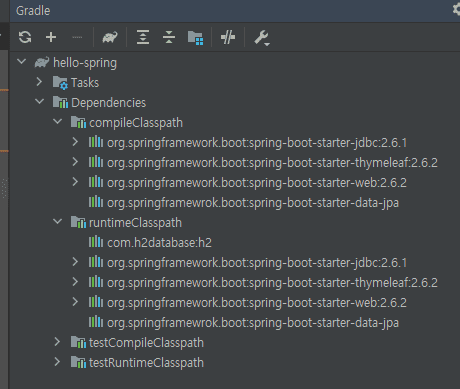460x389 pixels.
Task: Click the com.h2database:h2 library icon
Action: click(x=96, y=241)
